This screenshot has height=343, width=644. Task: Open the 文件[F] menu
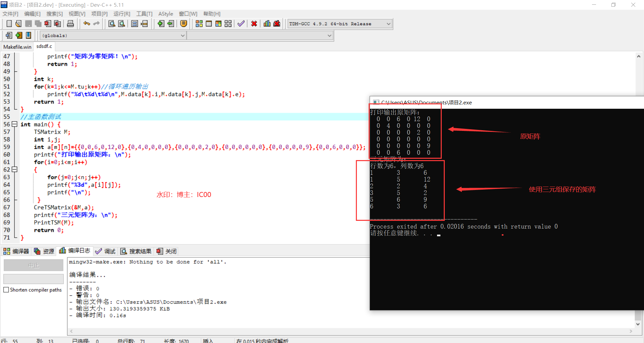coord(10,14)
